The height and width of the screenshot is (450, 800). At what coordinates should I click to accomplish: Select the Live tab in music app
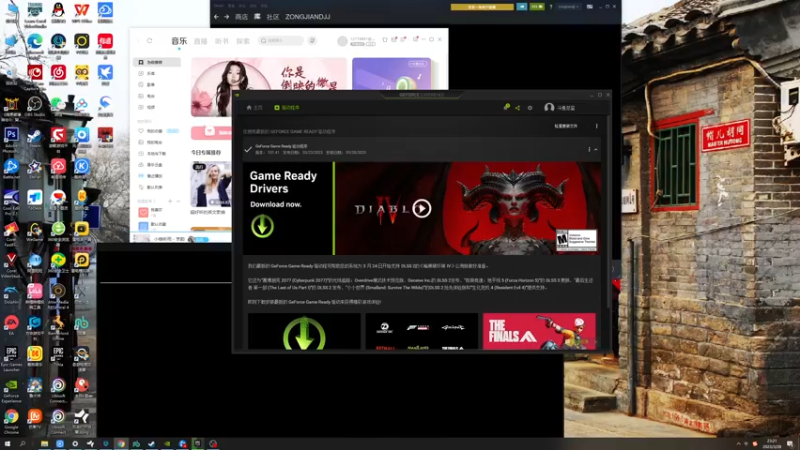[x=201, y=41]
